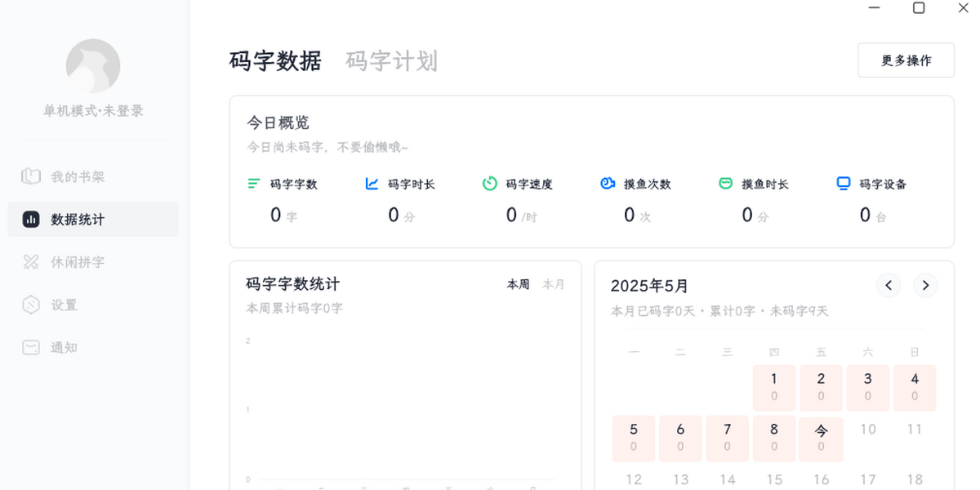The width and height of the screenshot is (980, 490).
Task: Click the 码字设备 monitor icon
Action: coord(844,184)
